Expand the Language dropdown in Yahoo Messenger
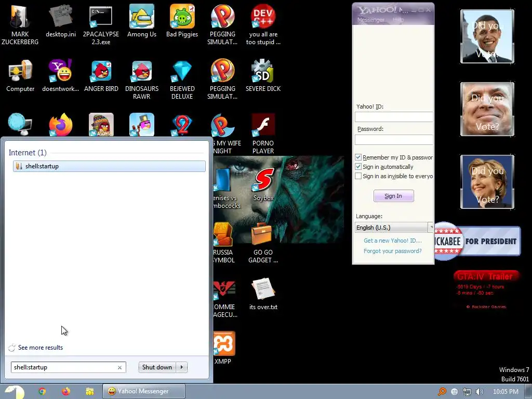The image size is (532, 399). click(431, 227)
